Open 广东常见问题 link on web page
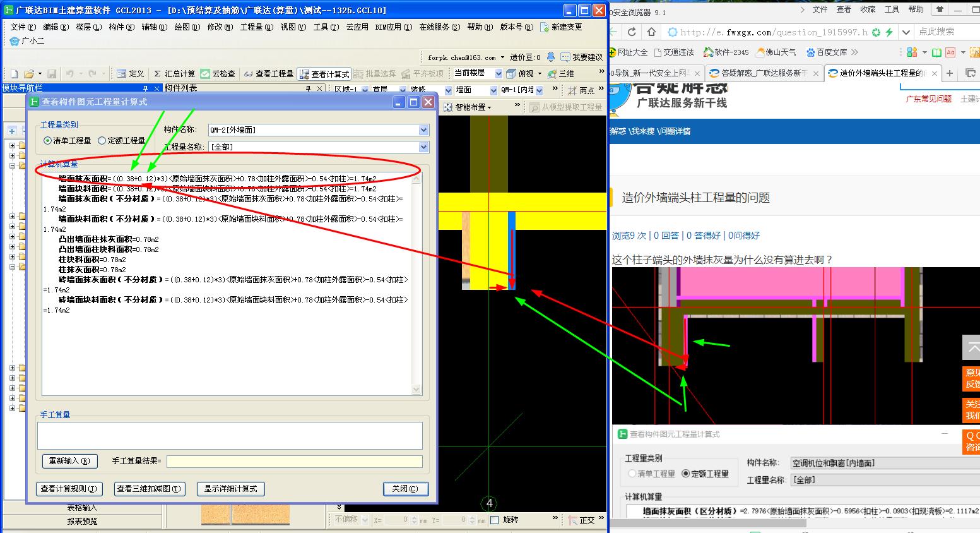The width and height of the screenshot is (980, 533). (929, 99)
